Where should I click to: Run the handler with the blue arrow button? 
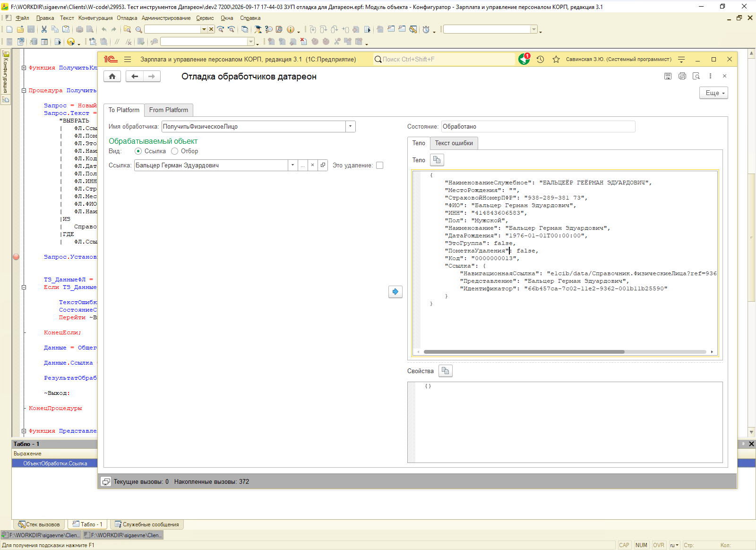395,292
